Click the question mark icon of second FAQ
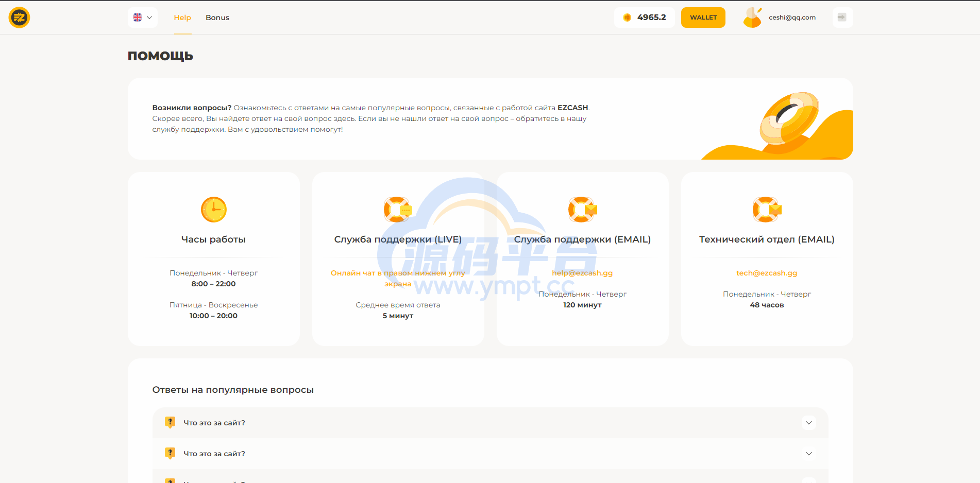980x483 pixels. click(170, 453)
